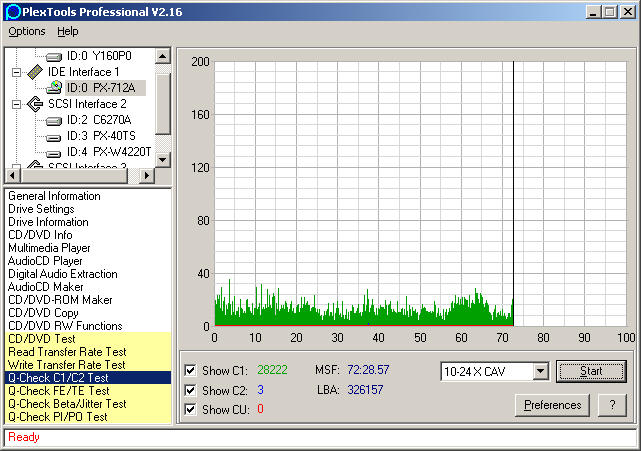Select IDE Interface 1 tree label
The height and width of the screenshot is (451, 641).
pyautogui.click(x=83, y=72)
